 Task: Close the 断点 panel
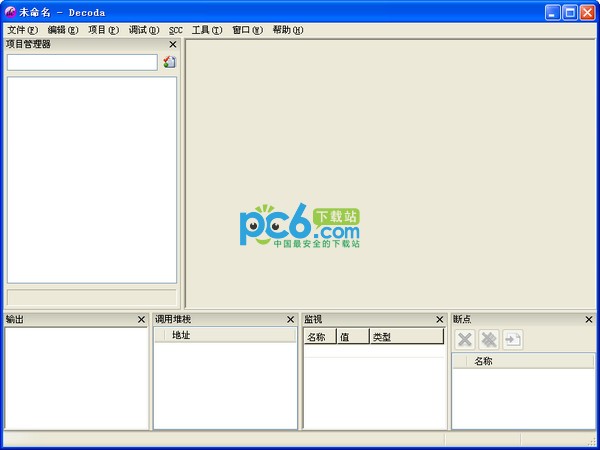[589, 320]
